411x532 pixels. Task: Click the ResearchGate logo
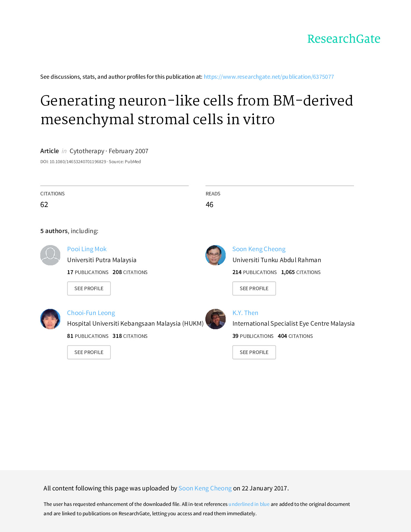344,39
